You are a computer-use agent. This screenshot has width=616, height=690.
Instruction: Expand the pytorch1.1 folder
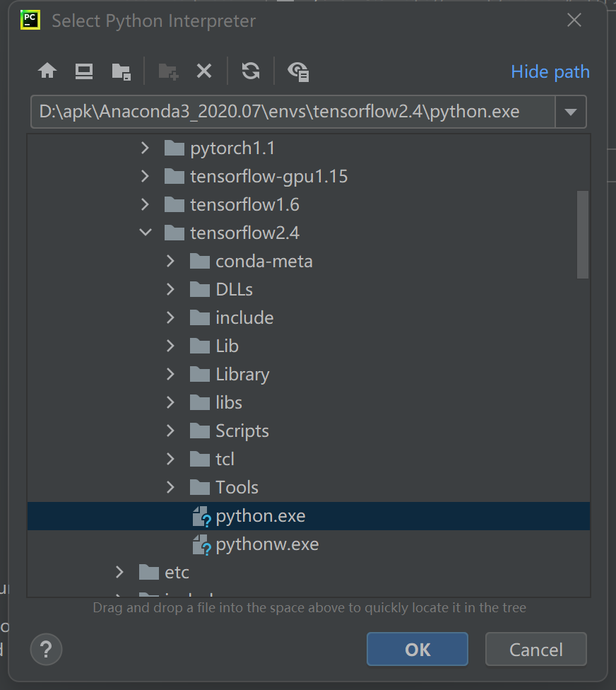click(x=145, y=148)
